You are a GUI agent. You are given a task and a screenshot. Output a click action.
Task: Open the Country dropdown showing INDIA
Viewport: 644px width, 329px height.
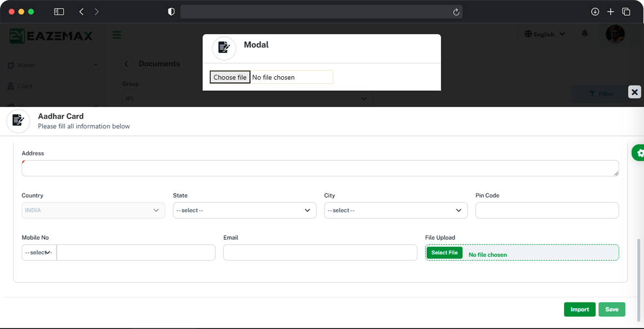[x=93, y=210]
